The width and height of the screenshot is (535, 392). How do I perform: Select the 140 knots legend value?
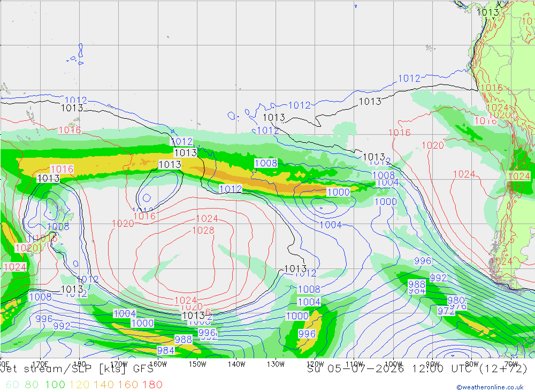tap(103, 385)
